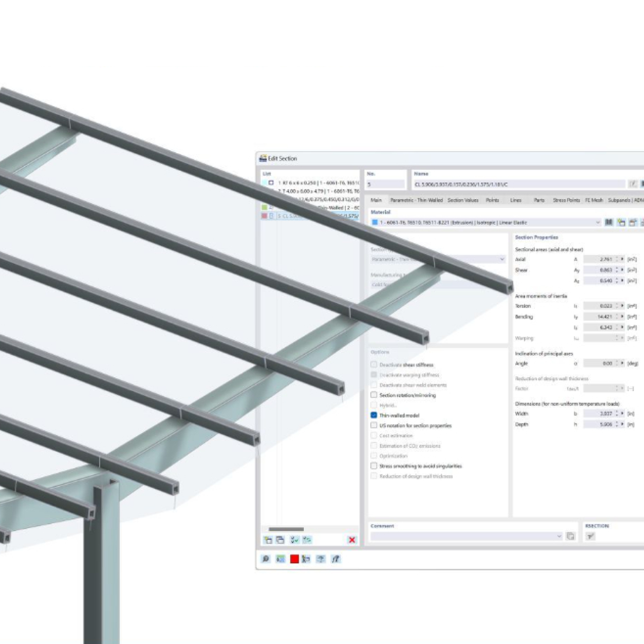Increase the Torsion It value with the stepper
644x644 pixels.
617,304
